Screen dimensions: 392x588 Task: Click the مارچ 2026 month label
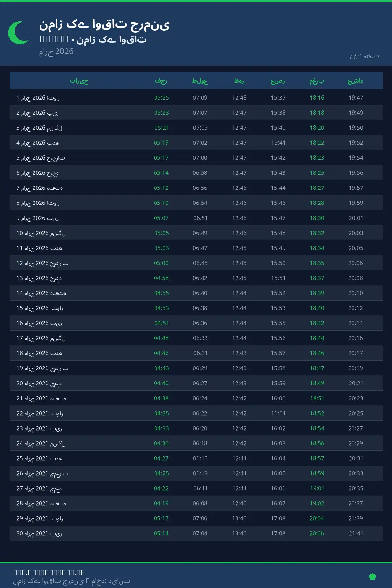click(x=56, y=51)
